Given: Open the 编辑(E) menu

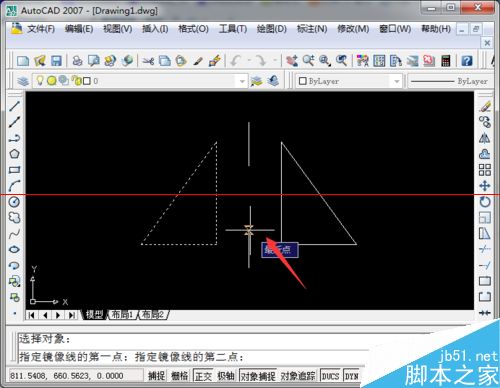Looking at the screenshot, I should coord(79,29).
